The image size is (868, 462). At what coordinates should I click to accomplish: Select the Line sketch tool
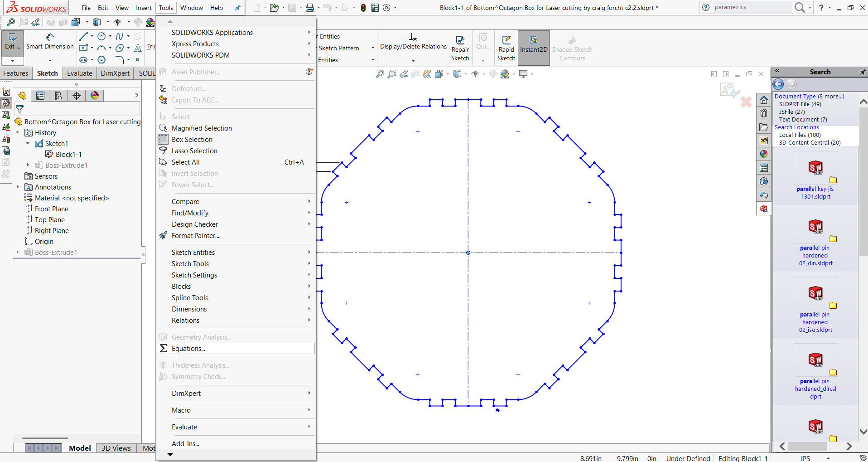pos(83,36)
